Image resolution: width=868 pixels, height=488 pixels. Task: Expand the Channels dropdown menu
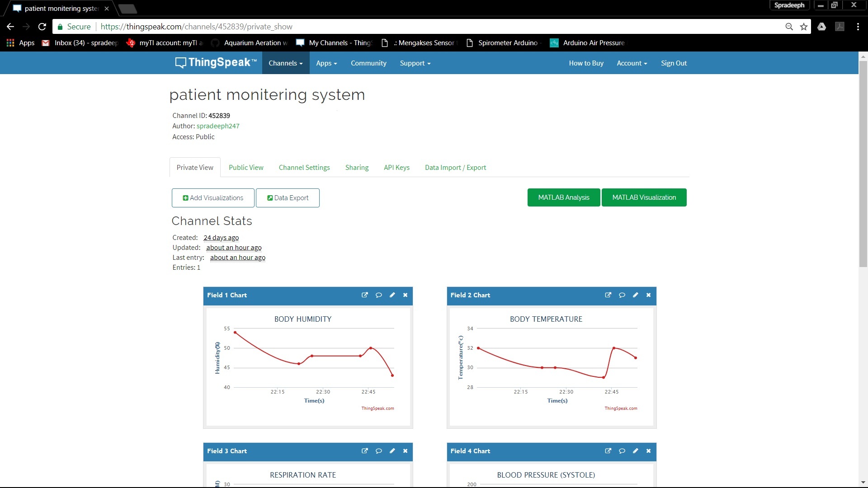point(286,63)
